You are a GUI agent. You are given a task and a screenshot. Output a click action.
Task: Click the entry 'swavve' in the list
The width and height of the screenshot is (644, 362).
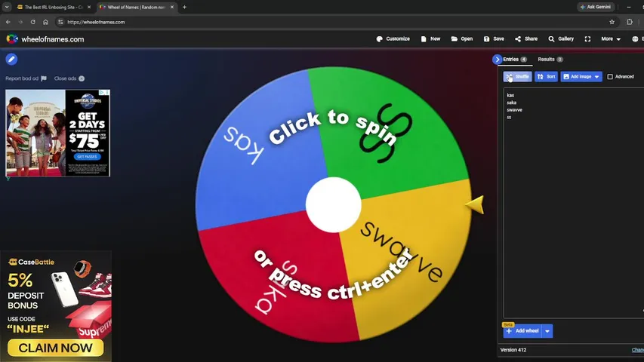(x=515, y=110)
